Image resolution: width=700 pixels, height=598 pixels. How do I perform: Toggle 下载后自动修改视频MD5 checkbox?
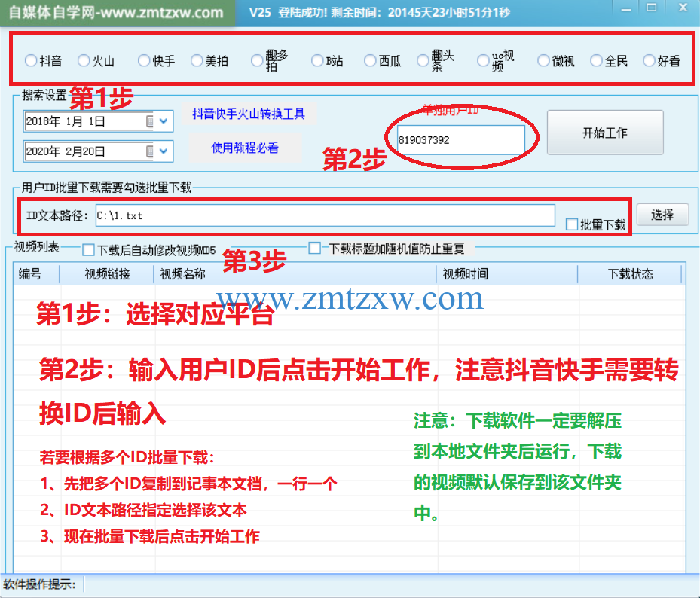(88, 250)
